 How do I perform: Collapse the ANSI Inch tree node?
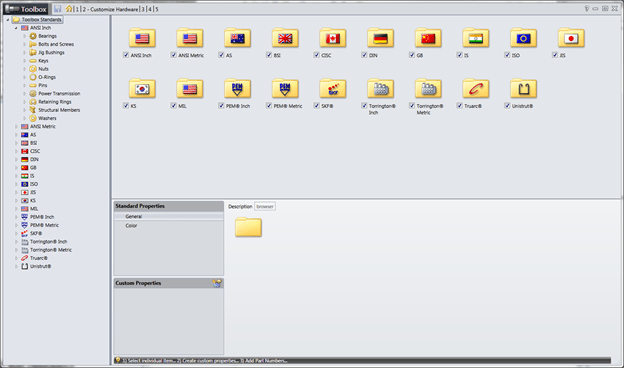16,28
